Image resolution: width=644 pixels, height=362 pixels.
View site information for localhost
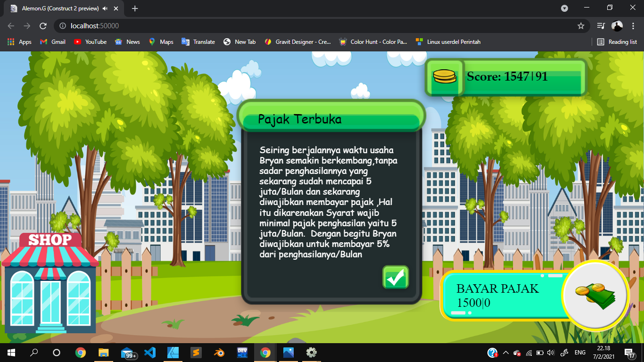63,26
